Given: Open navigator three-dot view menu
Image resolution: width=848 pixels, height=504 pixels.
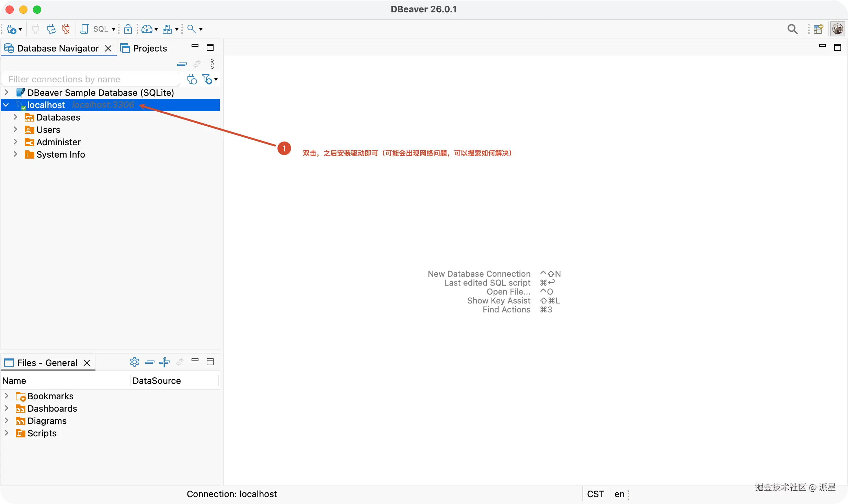Looking at the screenshot, I should [212, 64].
